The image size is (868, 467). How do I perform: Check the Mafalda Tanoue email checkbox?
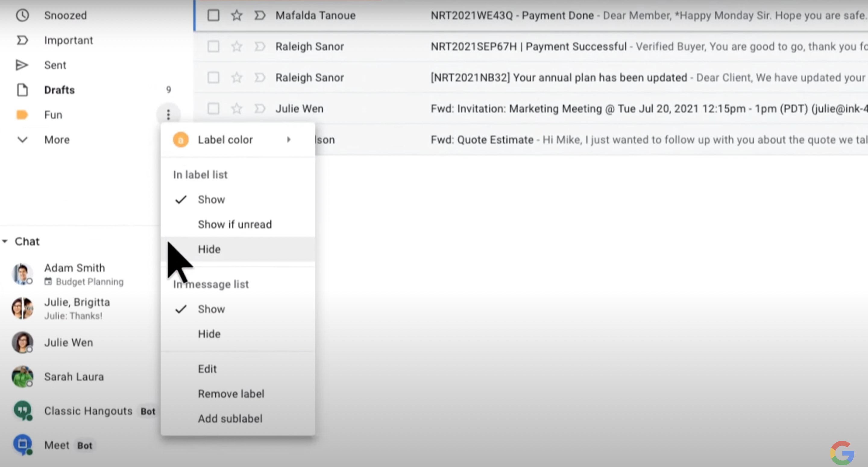(213, 15)
